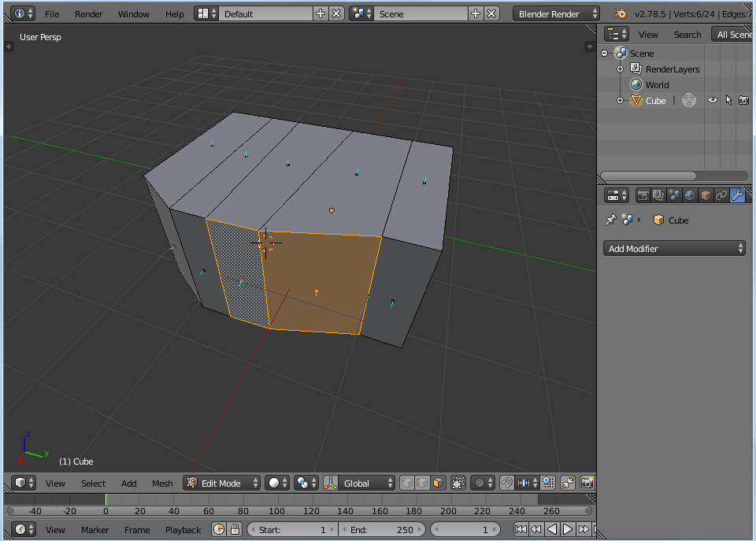
Task: Open the Edit Mode interaction dropdown
Action: click(x=221, y=483)
